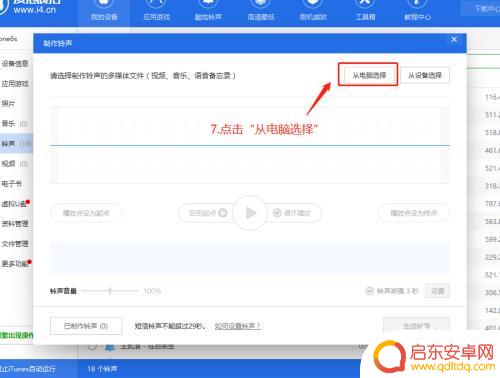Click the 铃声音量 volume slider handle
The width and height of the screenshot is (500, 378).
(x=110, y=291)
